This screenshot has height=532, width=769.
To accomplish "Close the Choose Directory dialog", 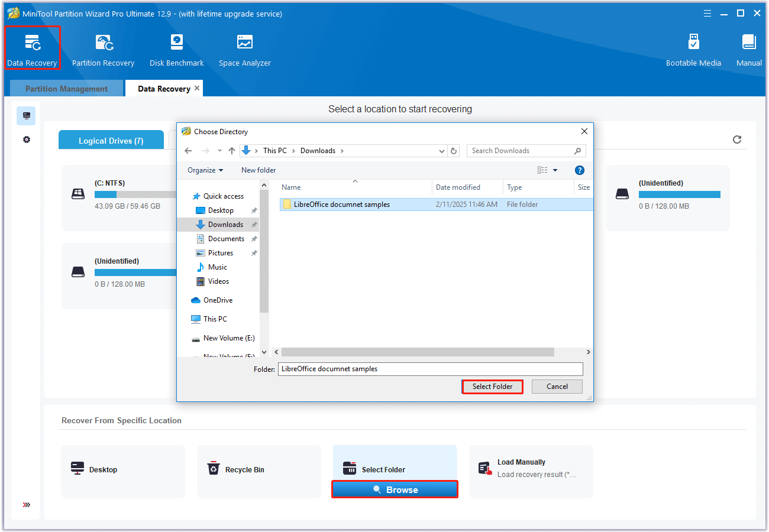I will pyautogui.click(x=584, y=131).
